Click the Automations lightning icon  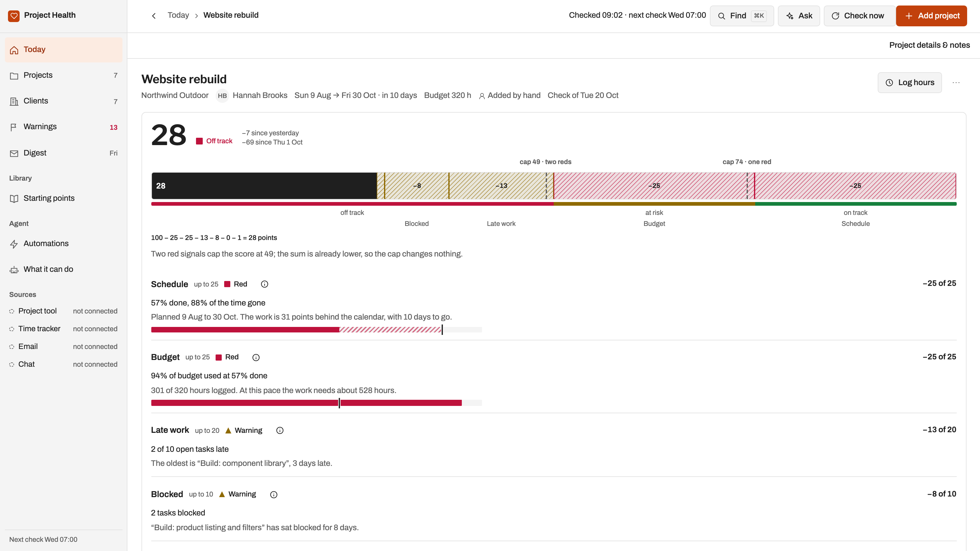coord(14,244)
